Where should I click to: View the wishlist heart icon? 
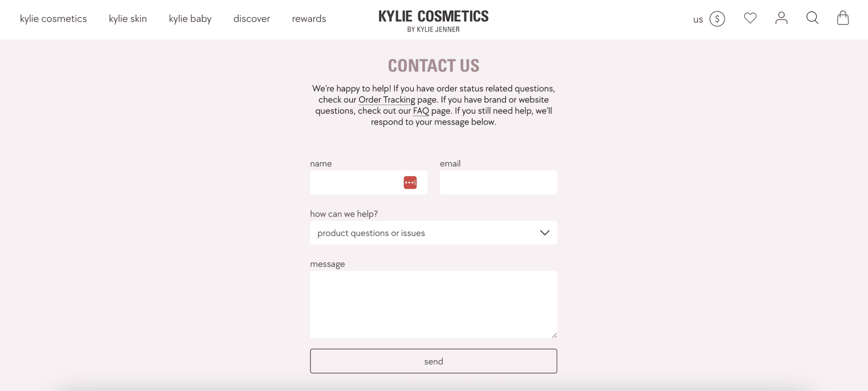coord(750,18)
